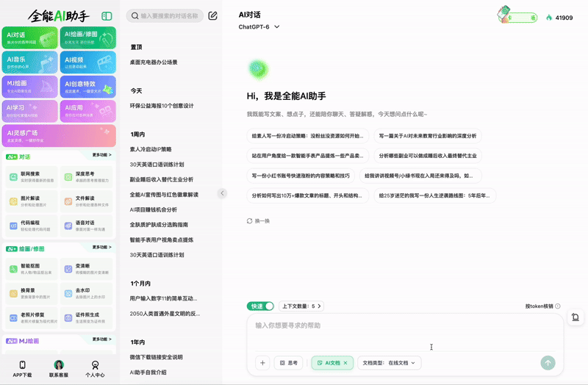
Task: Click the plus attachment button
Action: 262,363
